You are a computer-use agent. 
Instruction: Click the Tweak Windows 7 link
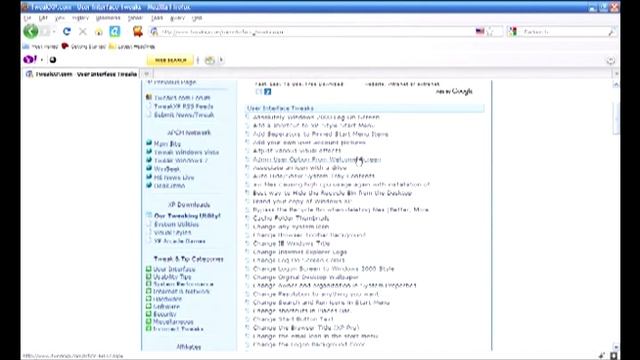point(181,160)
